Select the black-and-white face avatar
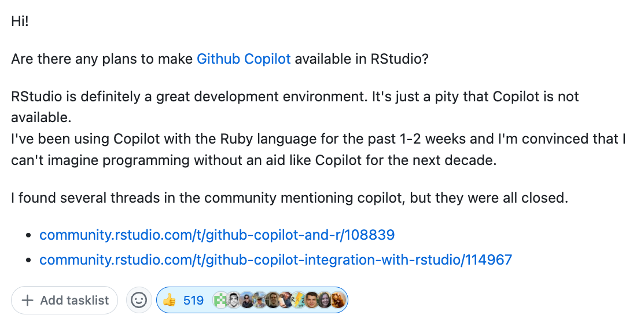The width and height of the screenshot is (644, 326). tap(233, 301)
